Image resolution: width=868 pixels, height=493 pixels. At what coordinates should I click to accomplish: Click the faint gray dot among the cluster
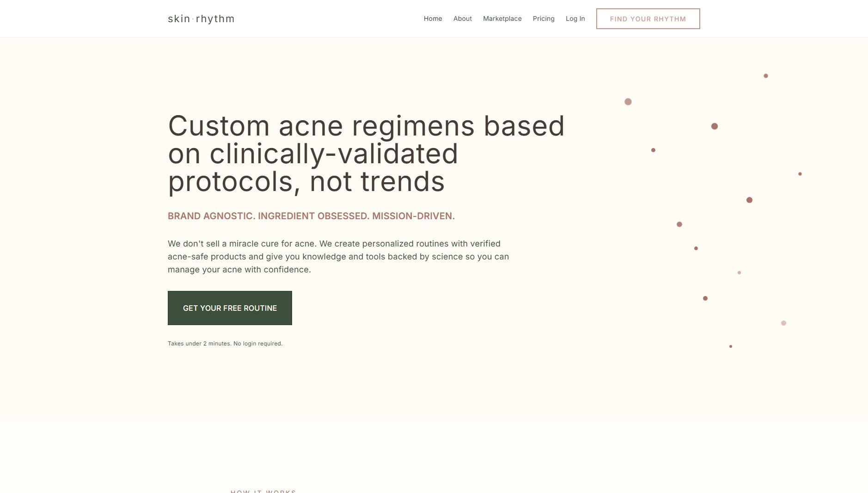point(740,273)
